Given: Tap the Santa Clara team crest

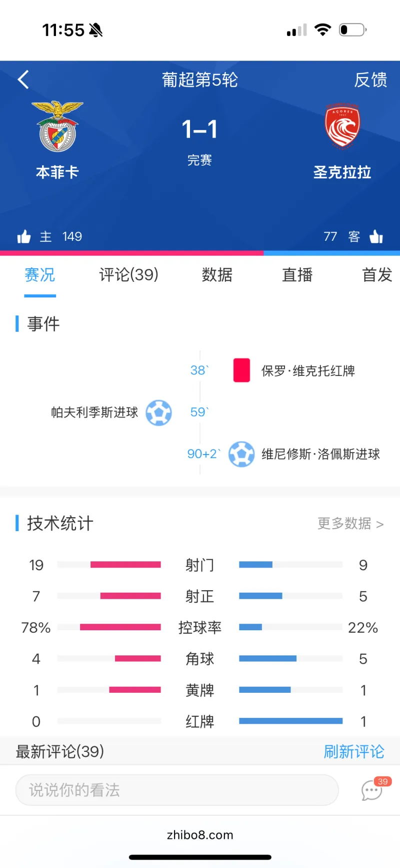Looking at the screenshot, I should click(x=342, y=126).
